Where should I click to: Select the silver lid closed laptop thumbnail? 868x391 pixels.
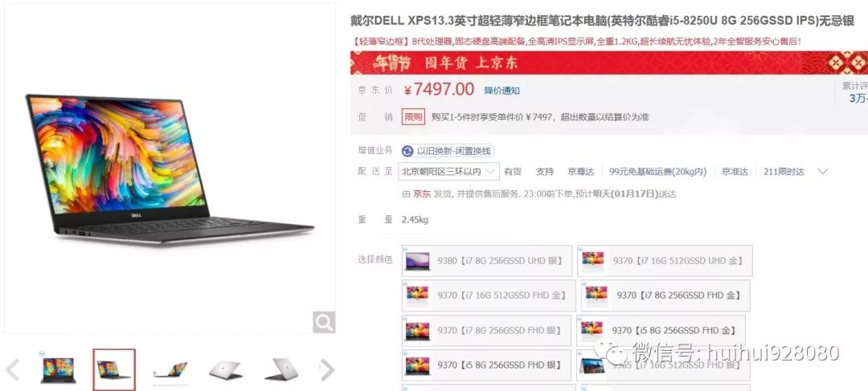(x=225, y=370)
